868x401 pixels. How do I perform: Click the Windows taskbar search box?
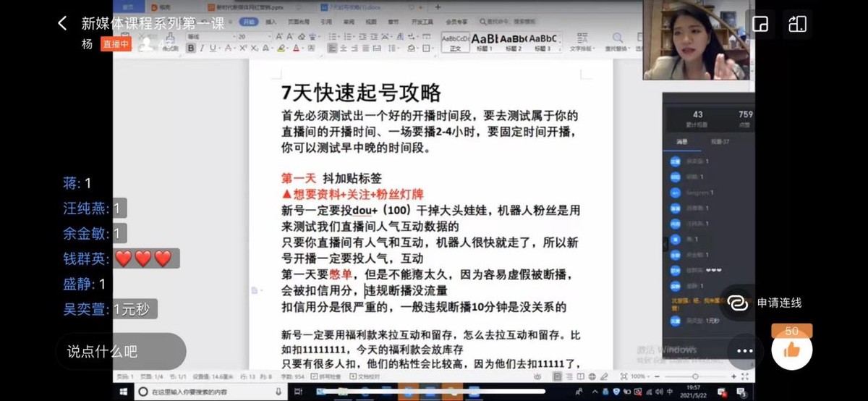pos(211,392)
